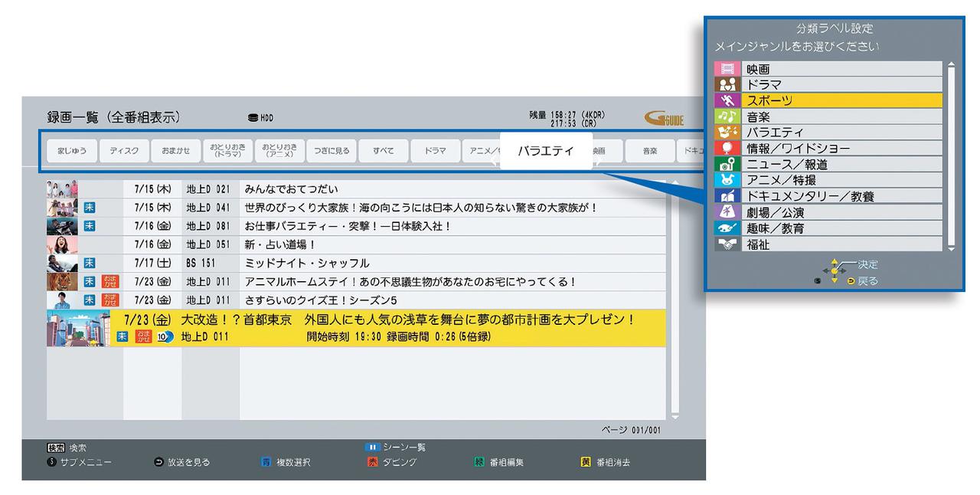Select row 世界のびっくり大家族
Image resolution: width=980 pixels, height=495 pixels.
(x=356, y=208)
